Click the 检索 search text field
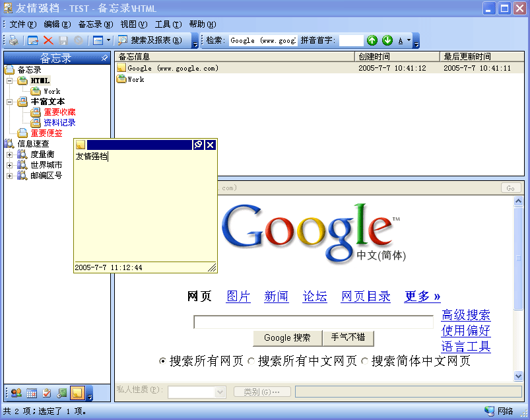Image resolution: width=530 pixels, height=420 pixels. click(x=263, y=40)
